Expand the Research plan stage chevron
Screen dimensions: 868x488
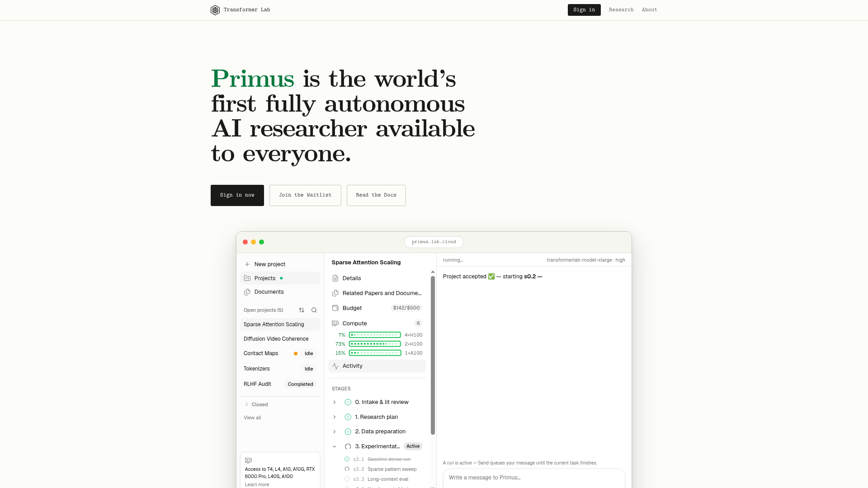(x=335, y=417)
